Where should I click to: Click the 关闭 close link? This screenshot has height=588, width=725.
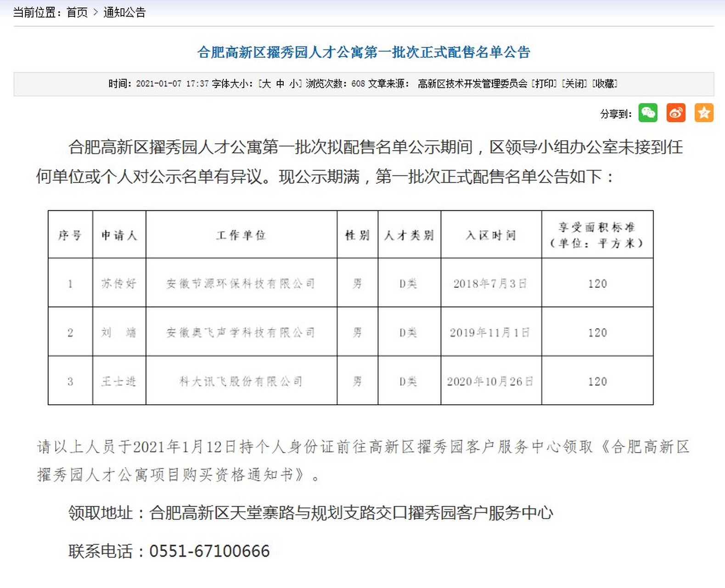574,84
